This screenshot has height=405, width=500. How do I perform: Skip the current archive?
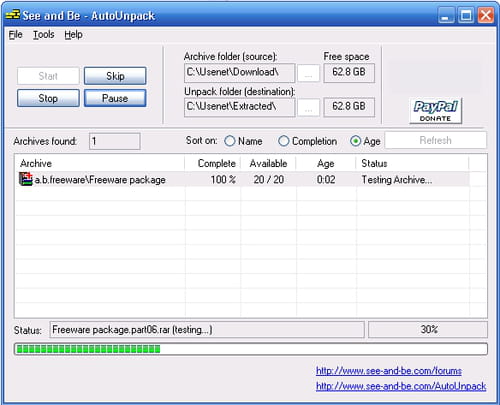115,76
